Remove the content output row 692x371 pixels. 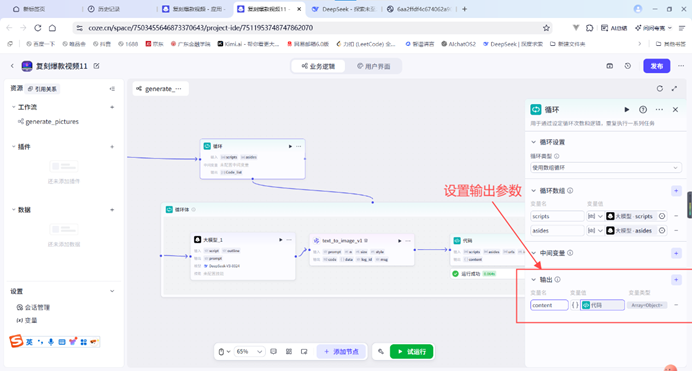(x=676, y=305)
